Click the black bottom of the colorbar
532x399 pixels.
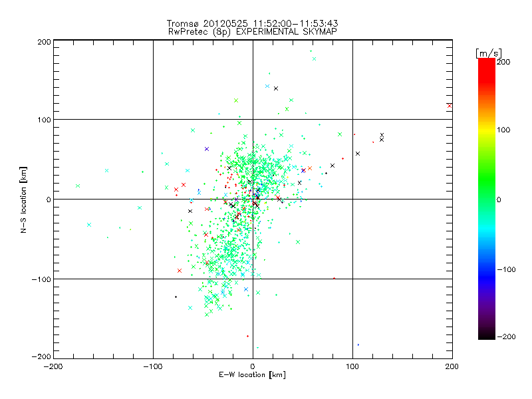click(487, 336)
